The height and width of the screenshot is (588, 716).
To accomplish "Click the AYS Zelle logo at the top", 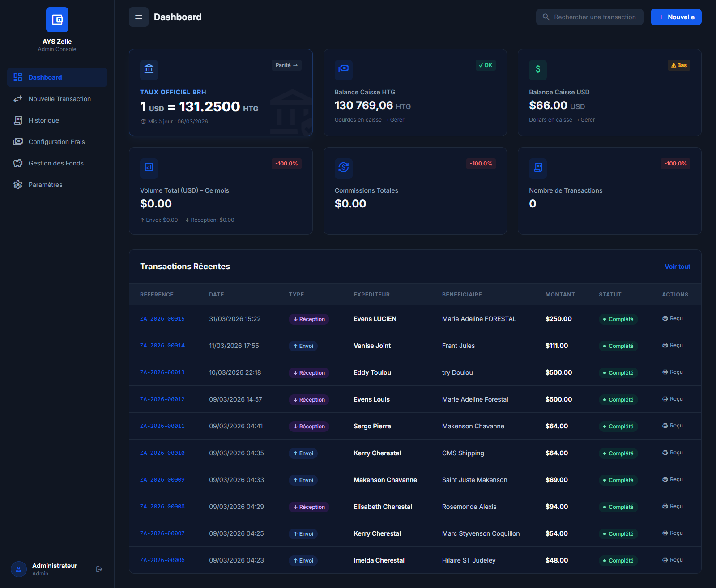I will point(57,20).
